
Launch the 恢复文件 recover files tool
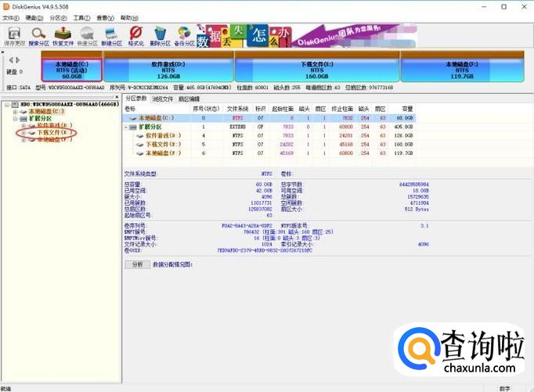click(x=63, y=37)
